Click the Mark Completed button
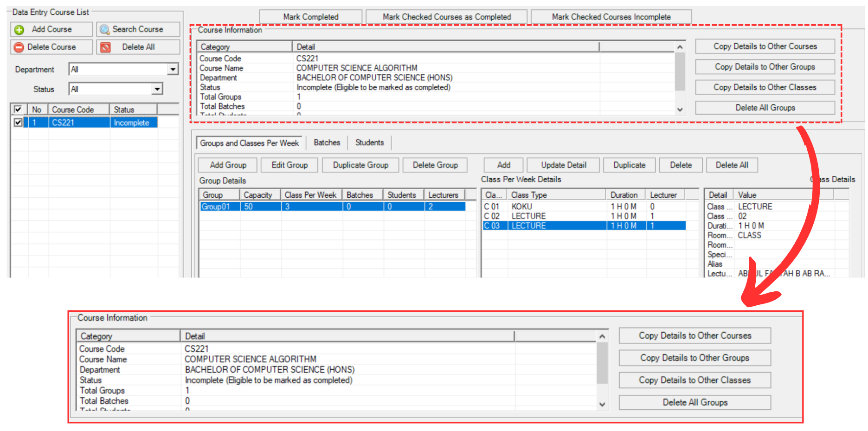This screenshot has width=868, height=431. (310, 17)
